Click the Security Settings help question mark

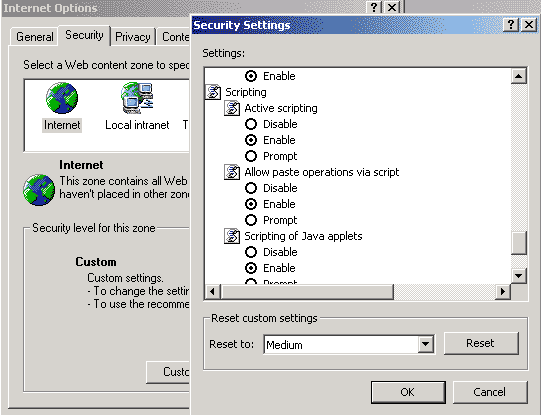coord(511,25)
